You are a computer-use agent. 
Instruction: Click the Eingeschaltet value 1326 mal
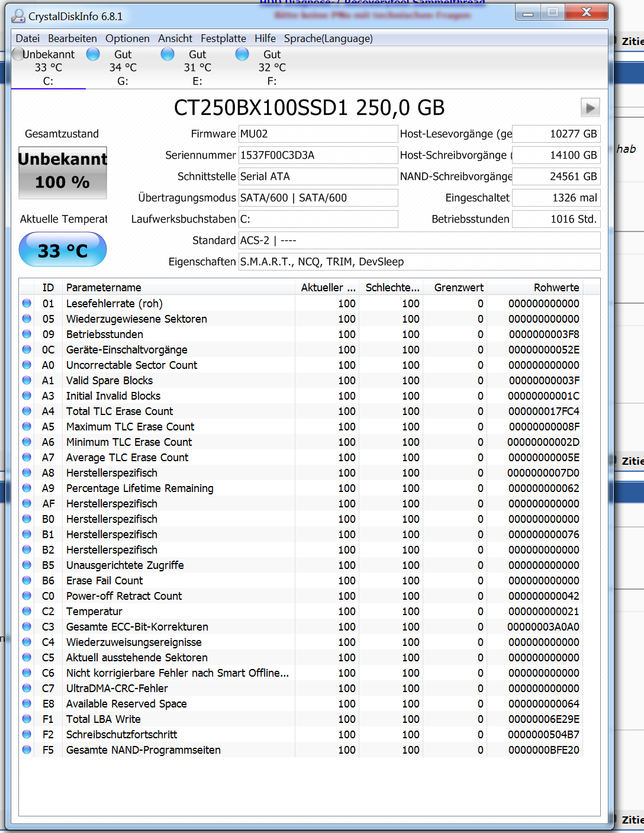[x=556, y=198]
